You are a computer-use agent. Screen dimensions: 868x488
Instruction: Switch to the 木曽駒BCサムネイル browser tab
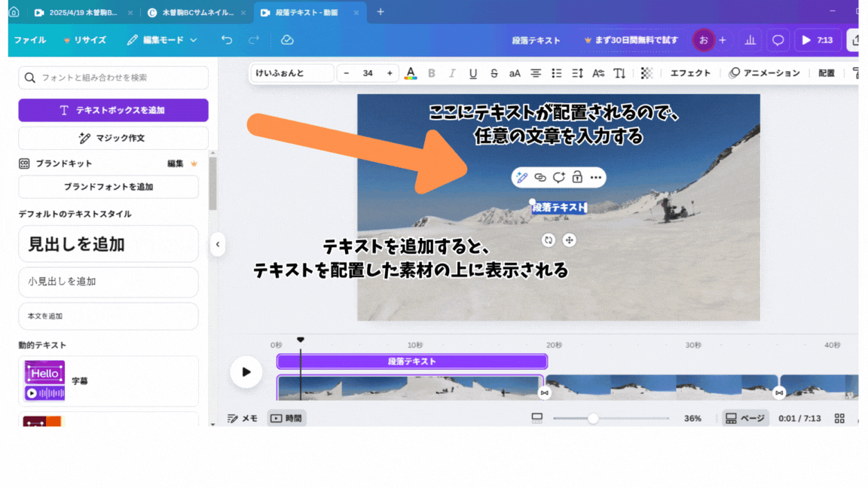[192, 13]
